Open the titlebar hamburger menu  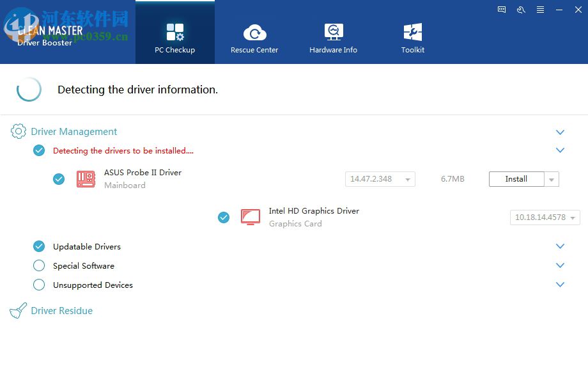539,10
